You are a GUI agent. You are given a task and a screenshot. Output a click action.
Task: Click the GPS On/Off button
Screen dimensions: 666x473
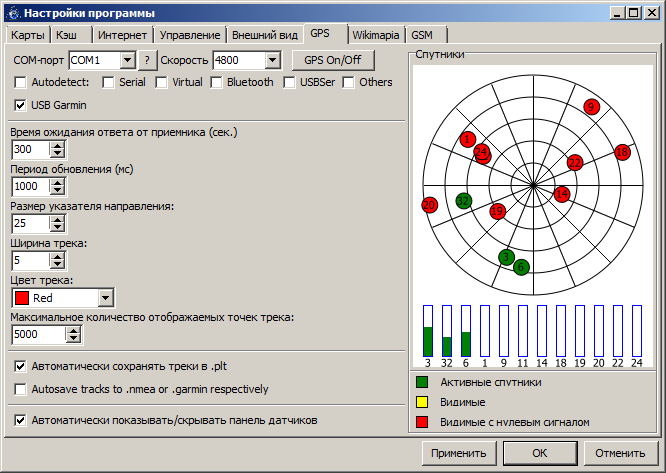point(333,61)
